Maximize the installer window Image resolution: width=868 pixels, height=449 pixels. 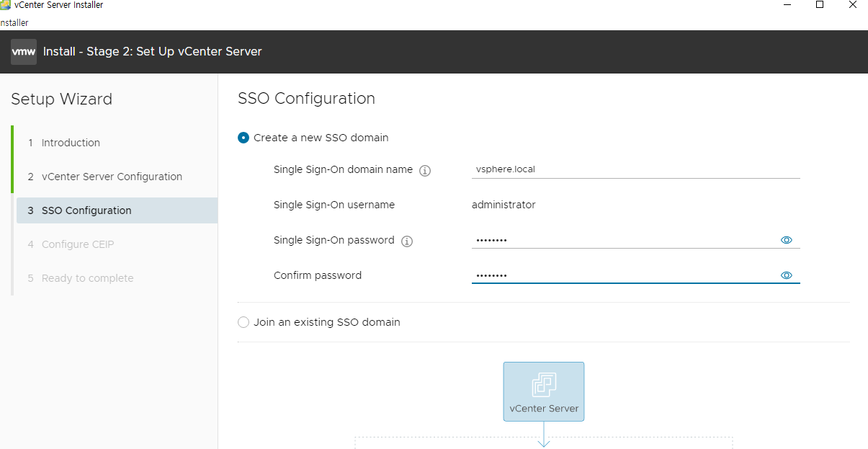819,4
